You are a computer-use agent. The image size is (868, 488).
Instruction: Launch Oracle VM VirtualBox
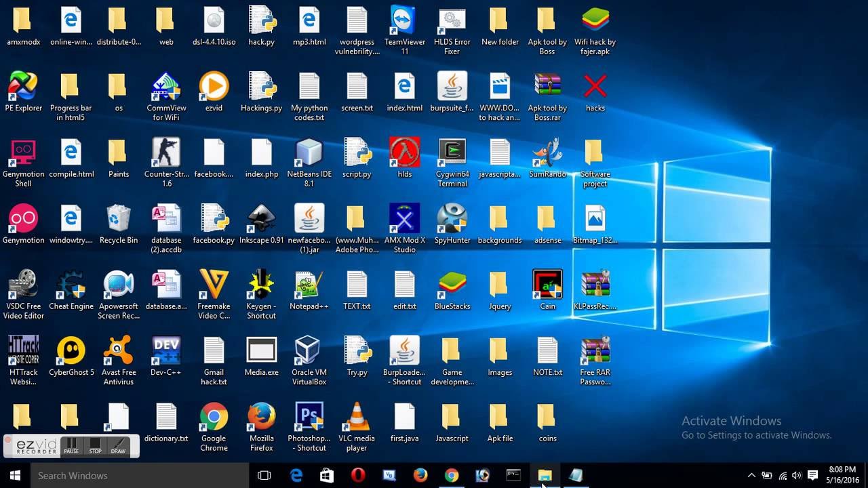coord(309,361)
